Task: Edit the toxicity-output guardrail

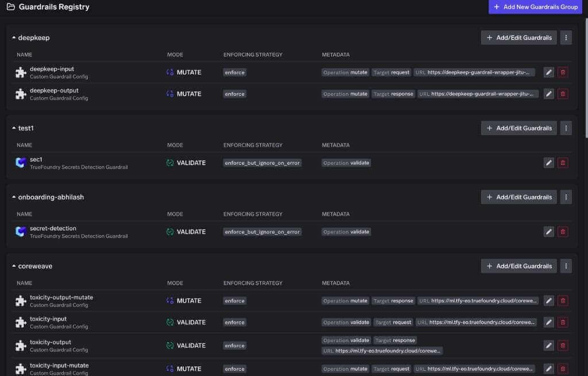Action: [548, 346]
